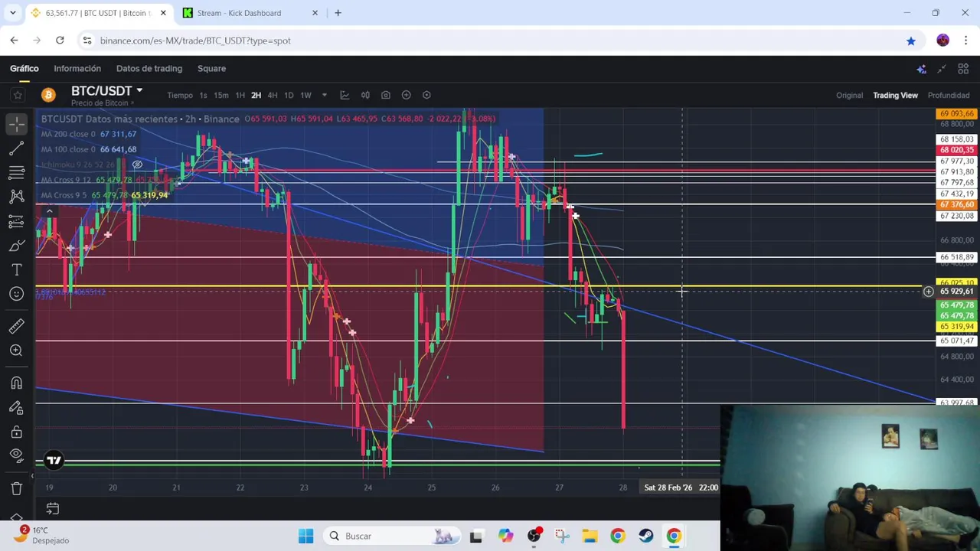Switch chart interval to 15m
980x551 pixels.
pyautogui.click(x=221, y=95)
